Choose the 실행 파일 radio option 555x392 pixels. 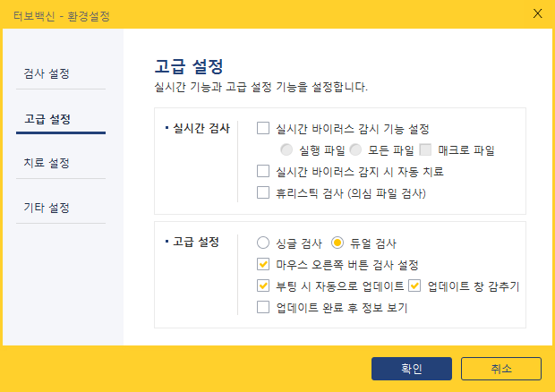click(286, 149)
